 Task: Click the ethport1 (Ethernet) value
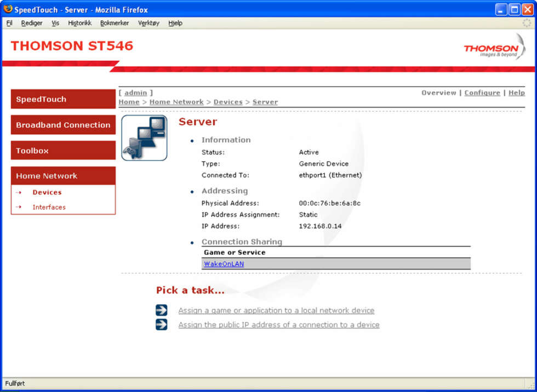tap(330, 175)
